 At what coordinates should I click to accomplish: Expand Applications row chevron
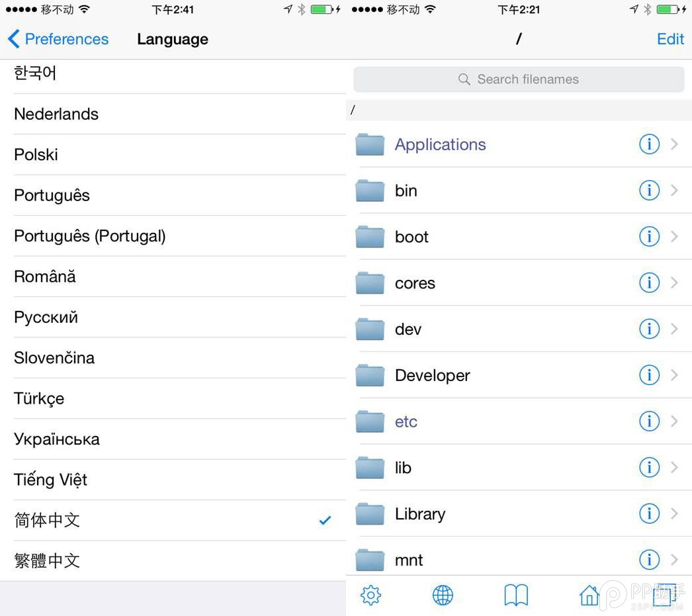pyautogui.click(x=674, y=144)
